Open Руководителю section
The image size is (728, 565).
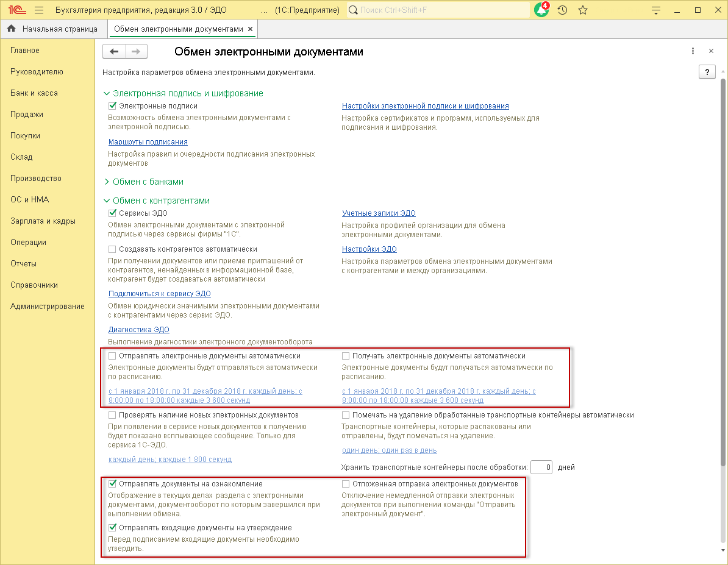pos(37,71)
